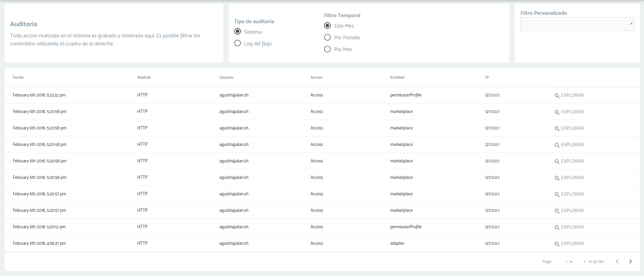
Task: Click 127.0.0.1 in the 5:23:32 pm row
Action: tap(492, 95)
